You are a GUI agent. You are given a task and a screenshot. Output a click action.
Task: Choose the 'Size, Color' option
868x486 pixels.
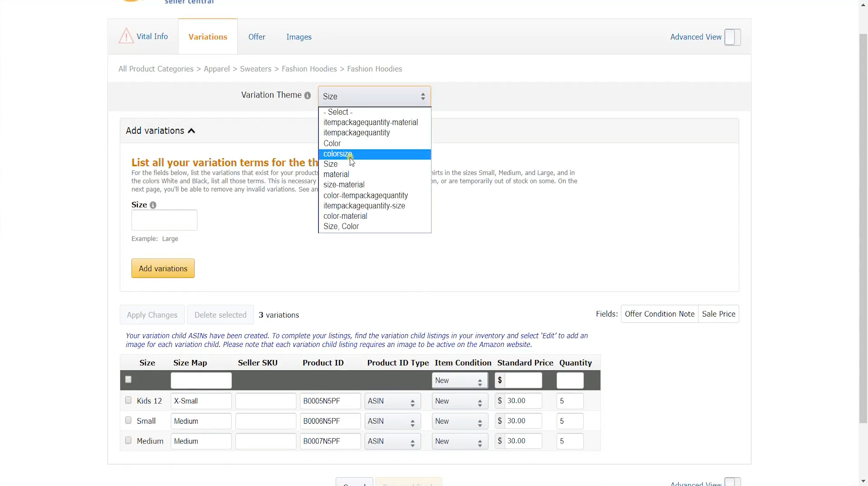(375, 226)
